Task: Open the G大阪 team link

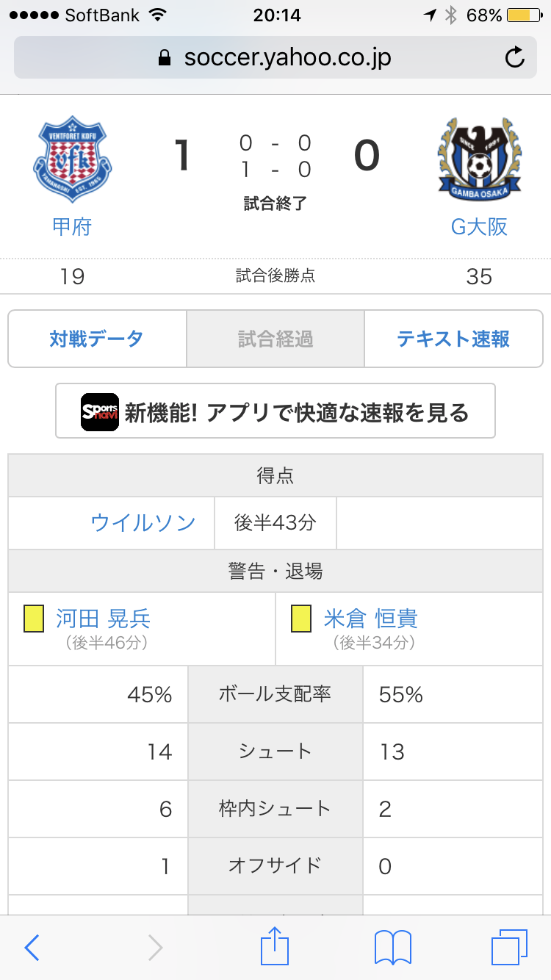Action: [x=479, y=226]
